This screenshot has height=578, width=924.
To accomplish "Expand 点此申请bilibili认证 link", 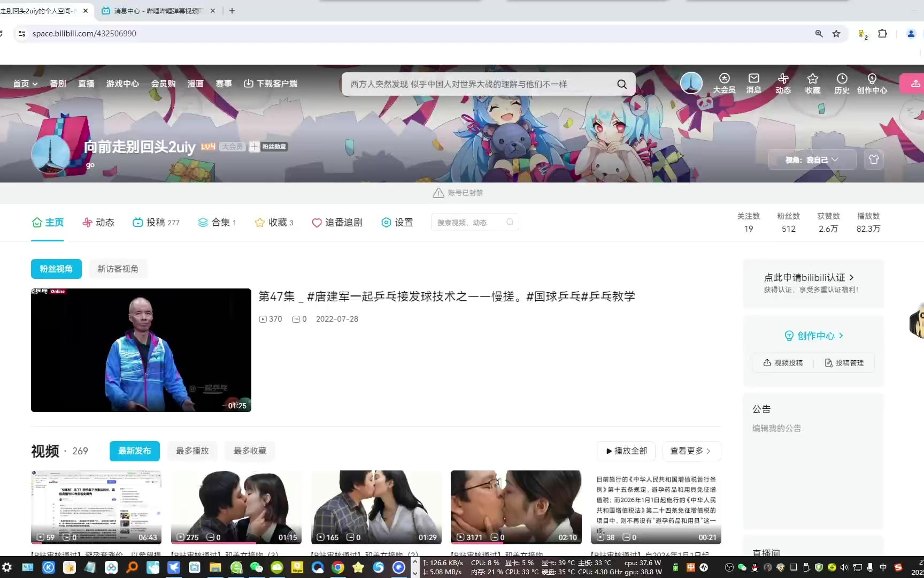I will (x=808, y=277).
